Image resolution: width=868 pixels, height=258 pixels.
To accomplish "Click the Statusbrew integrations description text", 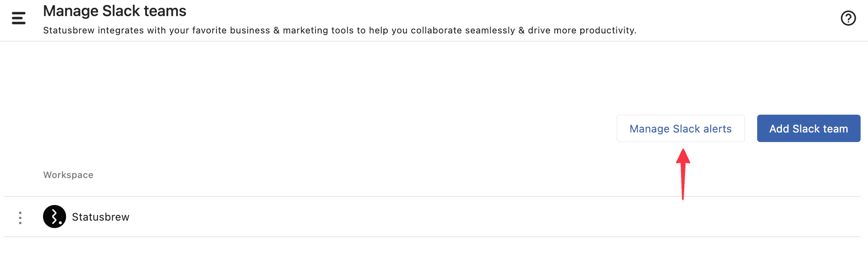I will coord(339,30).
